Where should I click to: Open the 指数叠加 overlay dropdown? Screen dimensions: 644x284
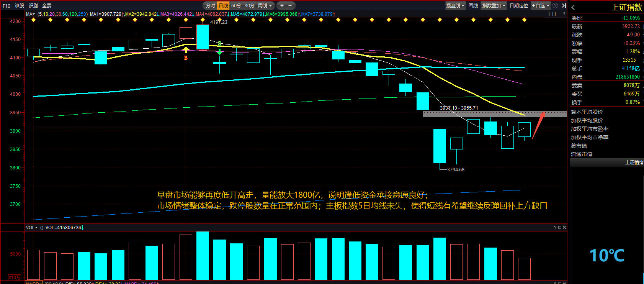[494, 5]
